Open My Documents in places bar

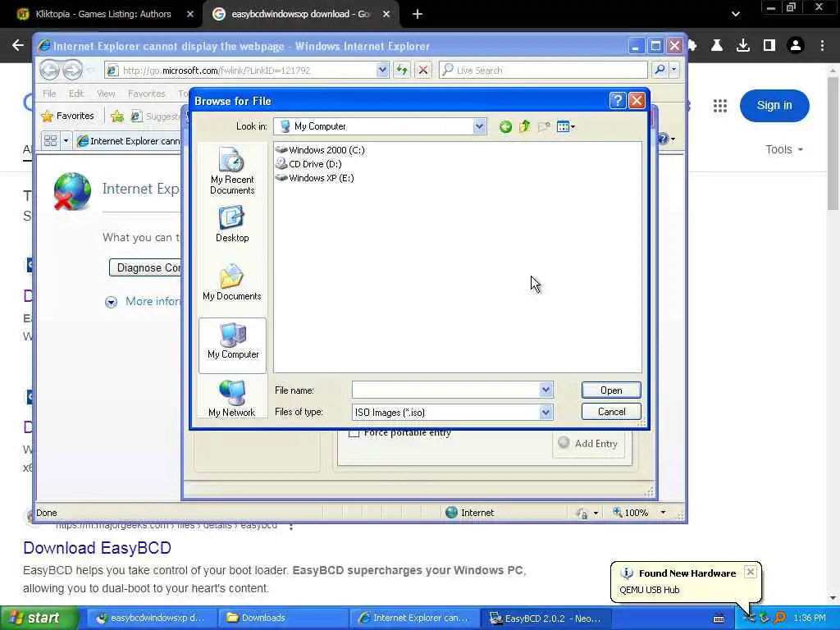pos(232,283)
